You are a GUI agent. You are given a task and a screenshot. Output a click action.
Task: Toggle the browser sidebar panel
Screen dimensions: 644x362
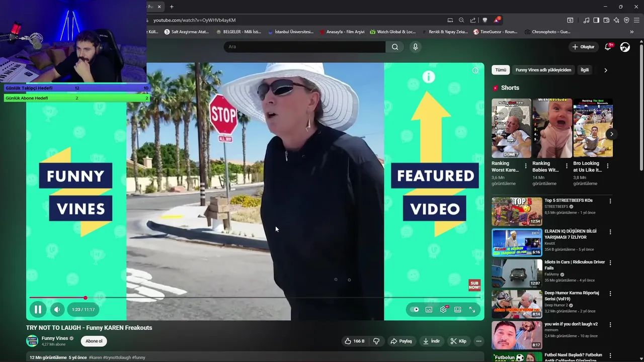click(x=596, y=20)
